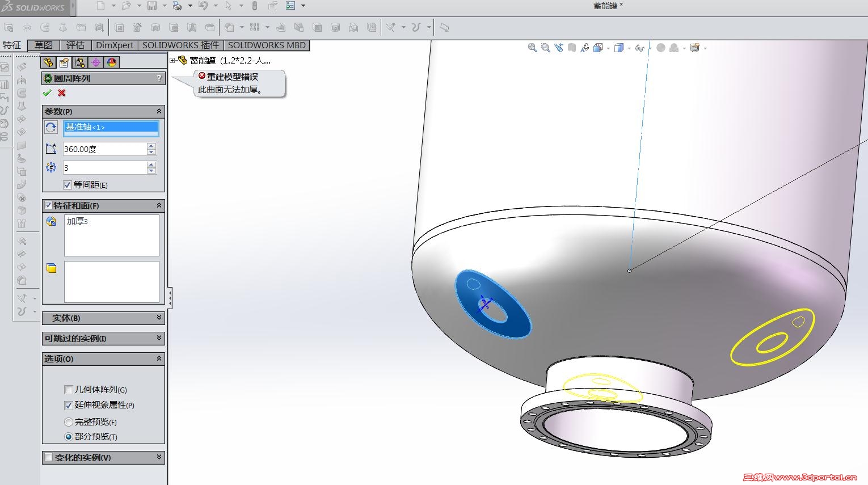868x485 pixels.
Task: Click the 基准轴<1> pattern axis field
Action: (x=111, y=128)
